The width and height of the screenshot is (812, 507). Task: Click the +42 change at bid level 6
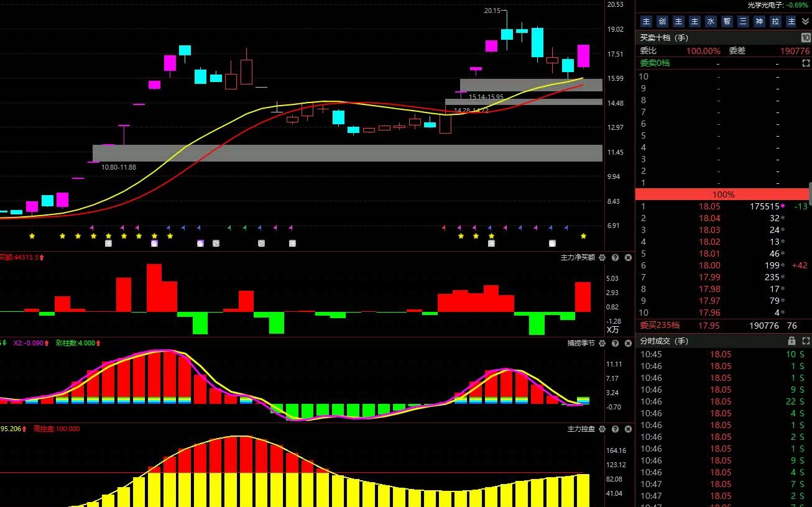pyautogui.click(x=800, y=265)
